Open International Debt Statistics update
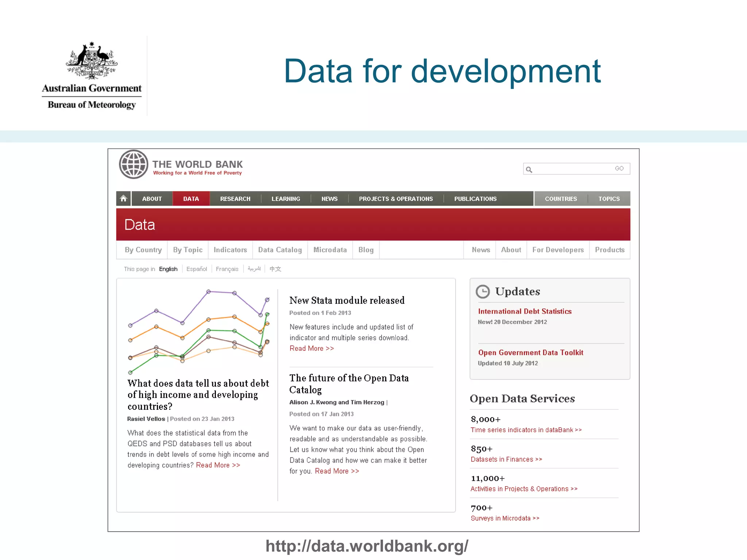The width and height of the screenshot is (747, 560). [x=525, y=311]
